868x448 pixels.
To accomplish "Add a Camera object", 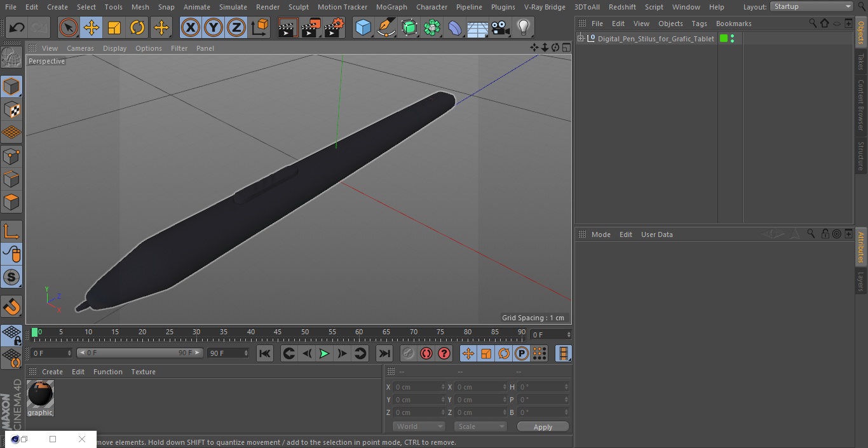I will click(501, 28).
